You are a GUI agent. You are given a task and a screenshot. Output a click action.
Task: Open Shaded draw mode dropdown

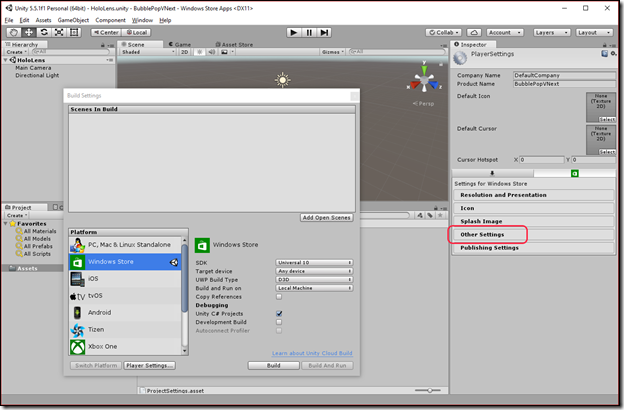point(148,52)
